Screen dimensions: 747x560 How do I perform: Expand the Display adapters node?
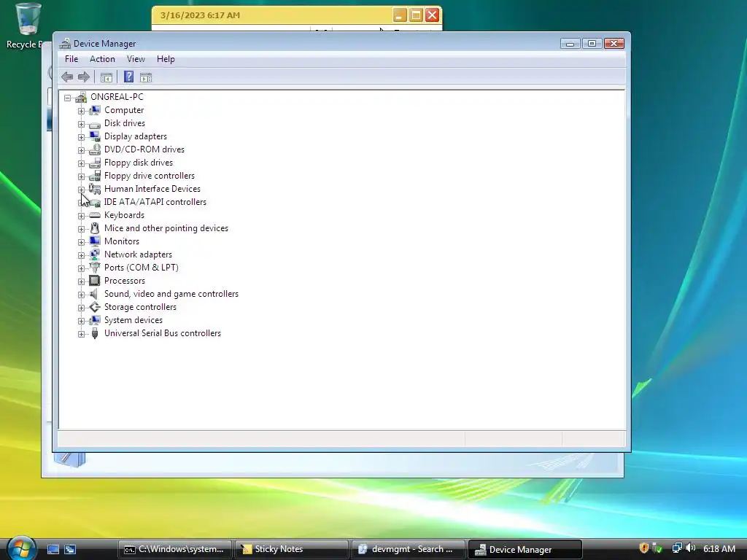click(81, 137)
